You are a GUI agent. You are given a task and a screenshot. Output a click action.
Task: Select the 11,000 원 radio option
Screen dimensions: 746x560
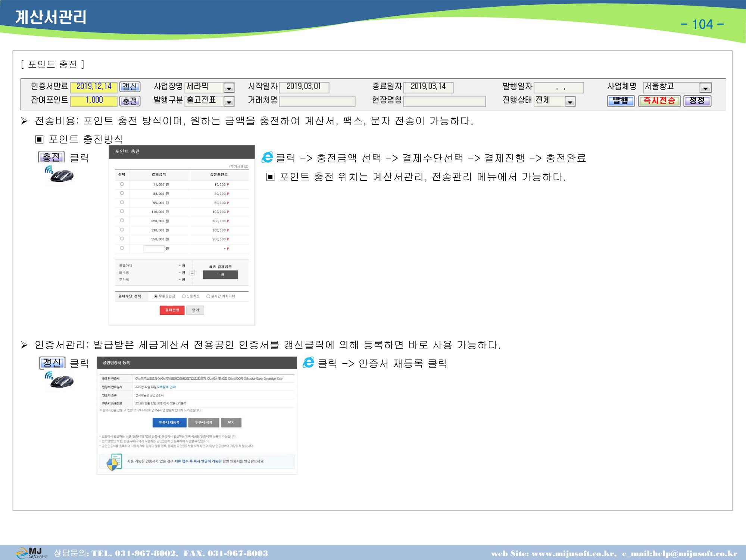(x=122, y=184)
